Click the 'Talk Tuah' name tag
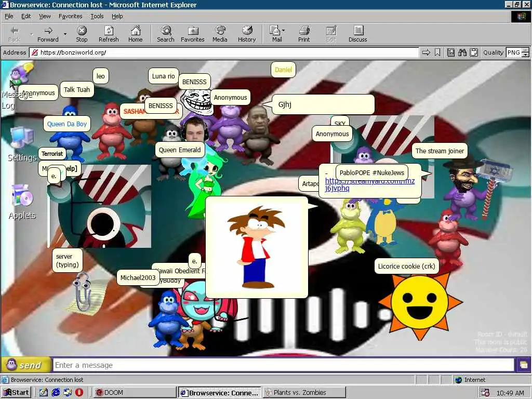 point(77,89)
